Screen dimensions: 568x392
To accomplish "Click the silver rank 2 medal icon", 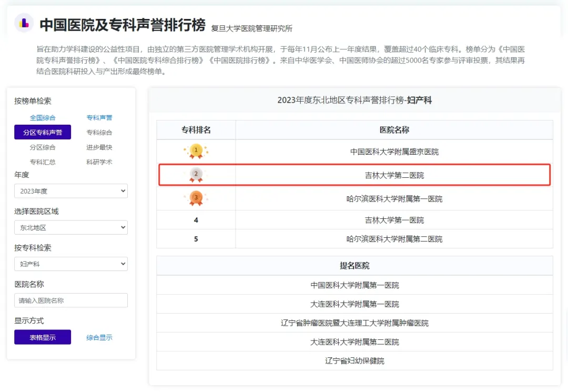I will coord(196,175).
